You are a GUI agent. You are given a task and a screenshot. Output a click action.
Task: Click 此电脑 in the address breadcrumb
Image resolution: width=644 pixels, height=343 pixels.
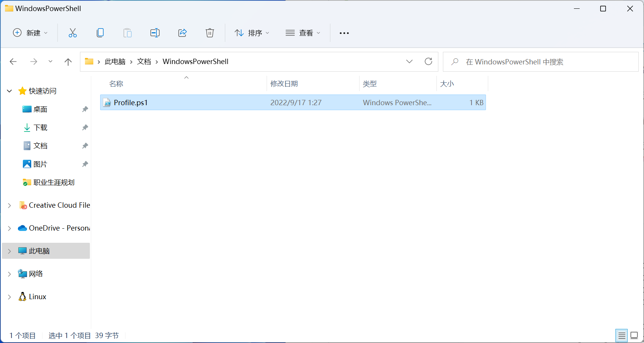tap(115, 62)
